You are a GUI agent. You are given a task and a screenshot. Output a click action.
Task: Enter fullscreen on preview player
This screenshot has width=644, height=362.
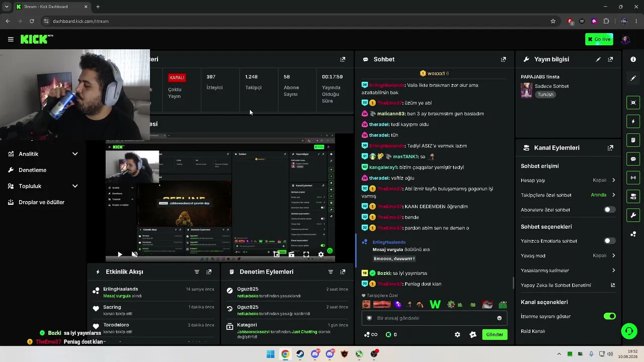pos(306,254)
